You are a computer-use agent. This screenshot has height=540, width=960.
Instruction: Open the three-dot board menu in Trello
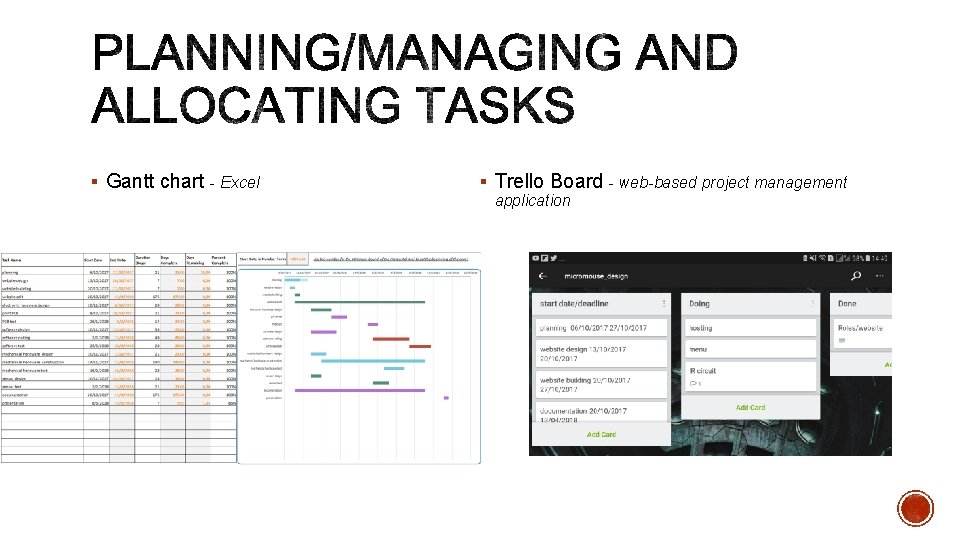[x=880, y=276]
